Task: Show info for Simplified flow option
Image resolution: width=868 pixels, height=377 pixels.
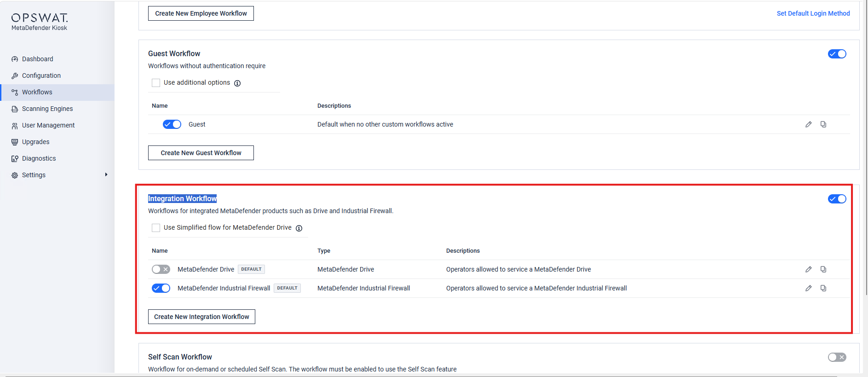Action: 299,228
